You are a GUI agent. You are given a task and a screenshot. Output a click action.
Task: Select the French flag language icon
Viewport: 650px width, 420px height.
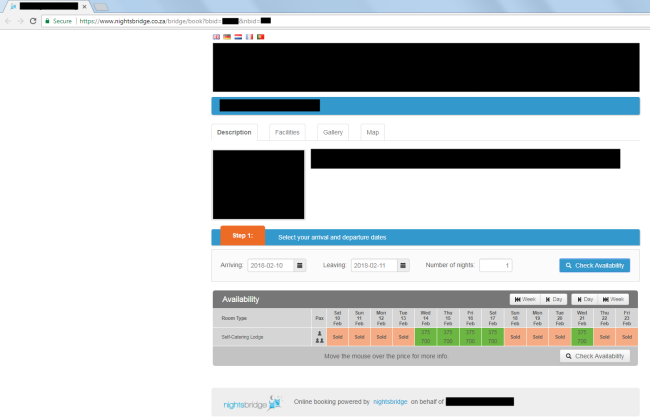[x=249, y=36]
